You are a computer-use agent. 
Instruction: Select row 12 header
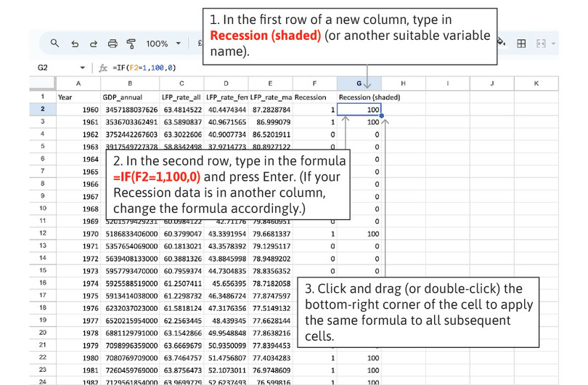(x=43, y=233)
